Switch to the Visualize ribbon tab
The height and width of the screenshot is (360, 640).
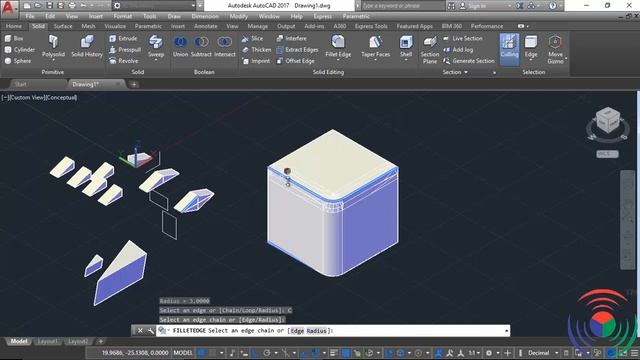[115, 26]
